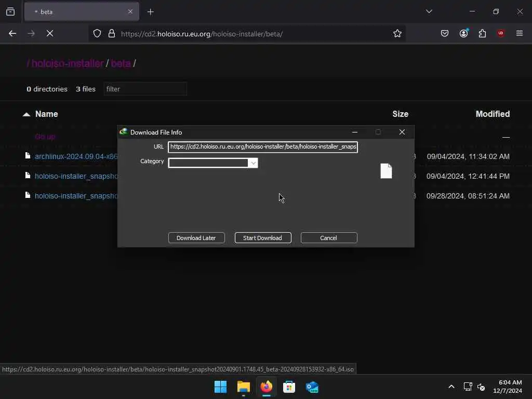Click the archlinux file icon
This screenshot has width=532, height=399.
(28, 156)
